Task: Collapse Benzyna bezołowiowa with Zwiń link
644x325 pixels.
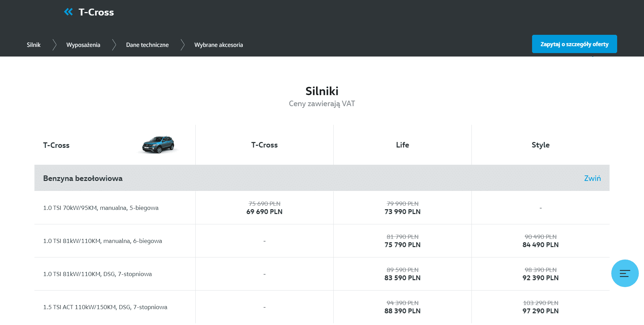Action: pos(592,178)
